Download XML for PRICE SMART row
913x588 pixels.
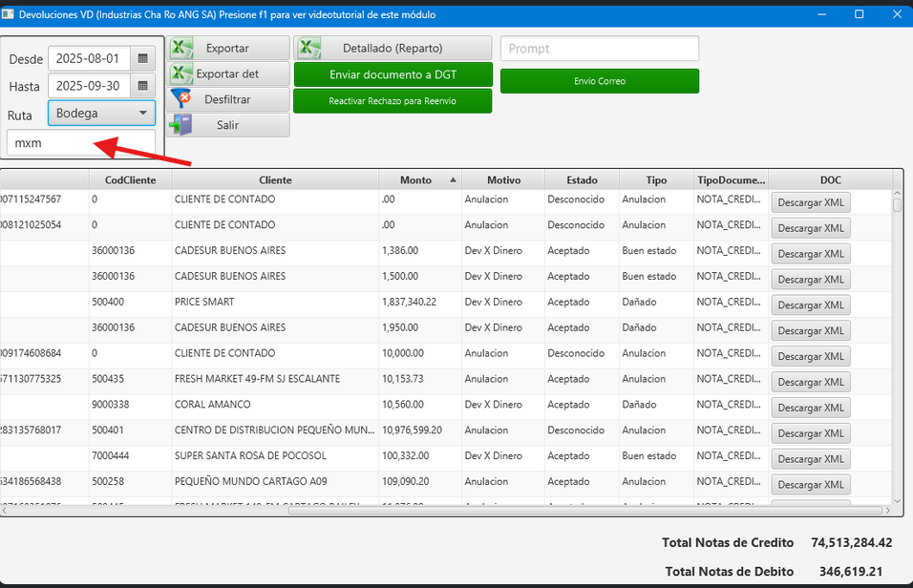pyautogui.click(x=810, y=305)
